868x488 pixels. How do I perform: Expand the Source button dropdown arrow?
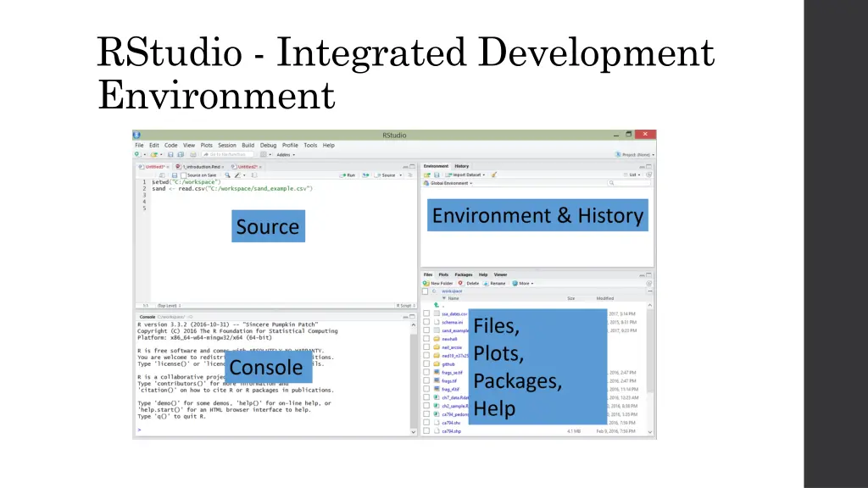pyautogui.click(x=401, y=175)
